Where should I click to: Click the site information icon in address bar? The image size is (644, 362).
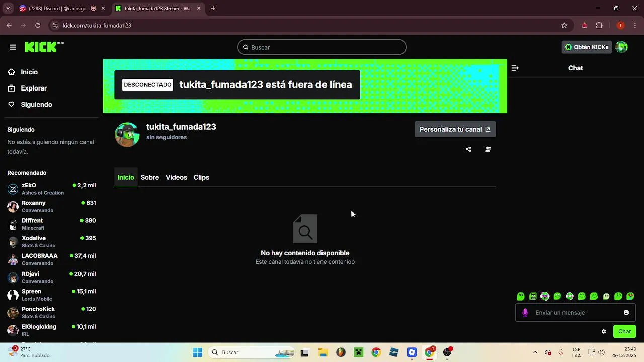pos(55,25)
